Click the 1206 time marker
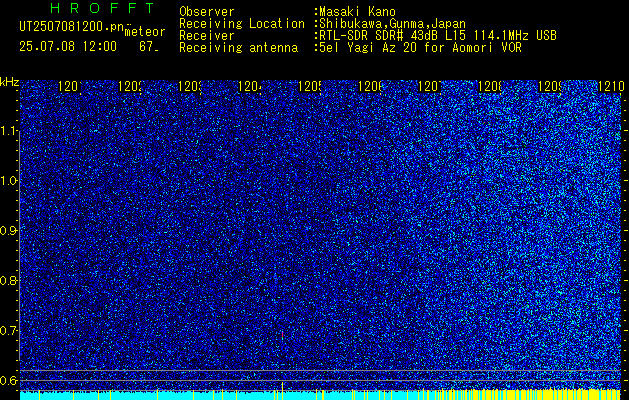Viewport: 629px width, 400px height. coord(369,86)
